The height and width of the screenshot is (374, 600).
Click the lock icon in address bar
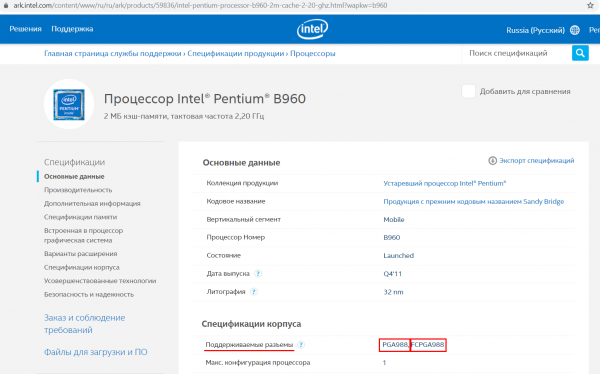point(6,5)
